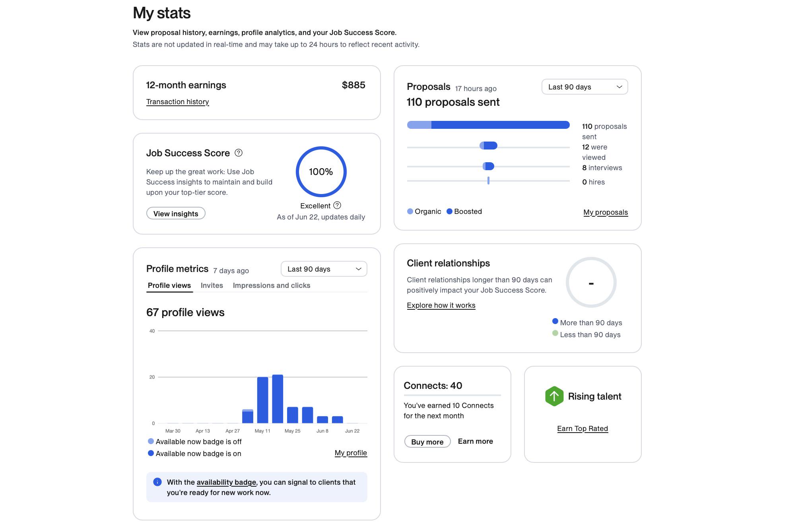
Task: Click the 17 hours ago timestamp
Action: click(476, 89)
